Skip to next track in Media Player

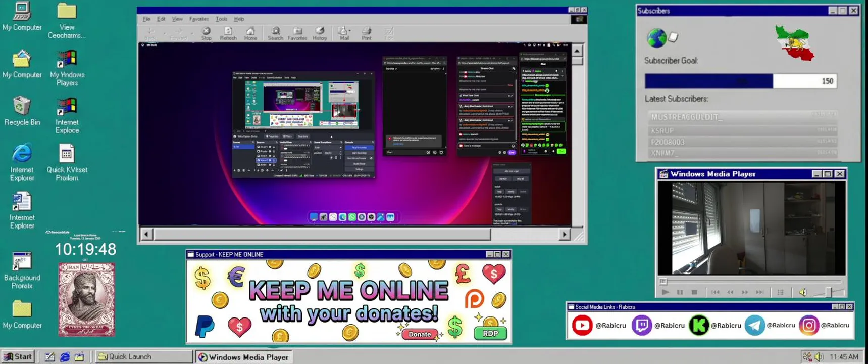(x=760, y=292)
